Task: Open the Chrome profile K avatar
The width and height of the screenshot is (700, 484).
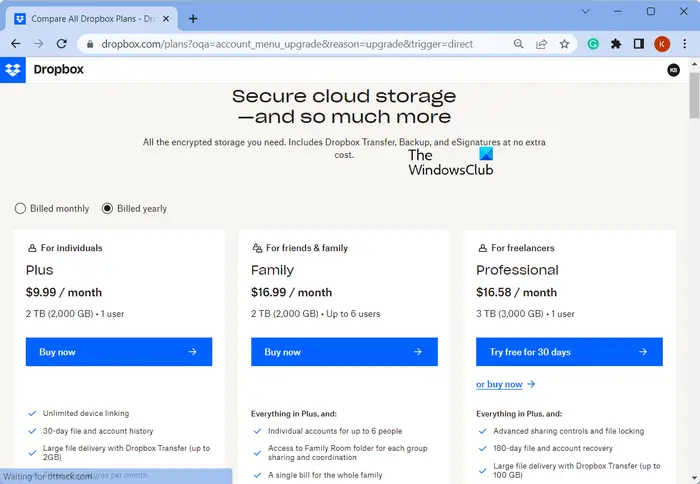Action: [662, 44]
